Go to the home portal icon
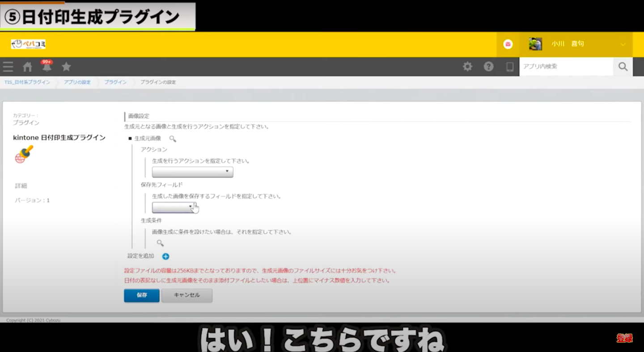The image size is (644, 352). coord(28,67)
